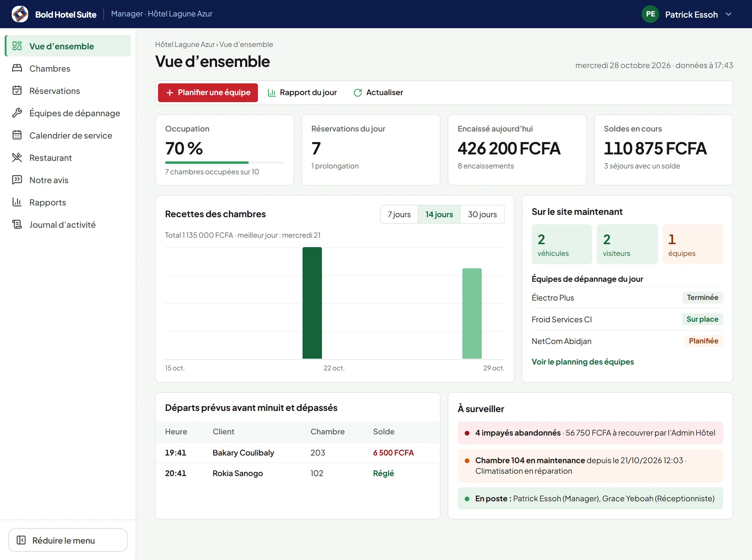752x560 pixels.
Task: Click Planifier une équipe button
Action: (x=208, y=93)
